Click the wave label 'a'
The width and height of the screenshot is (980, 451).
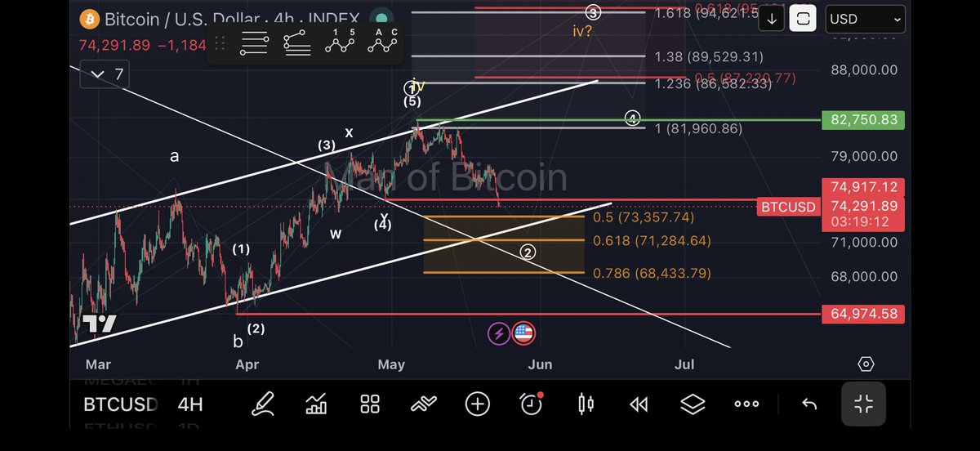tap(174, 156)
